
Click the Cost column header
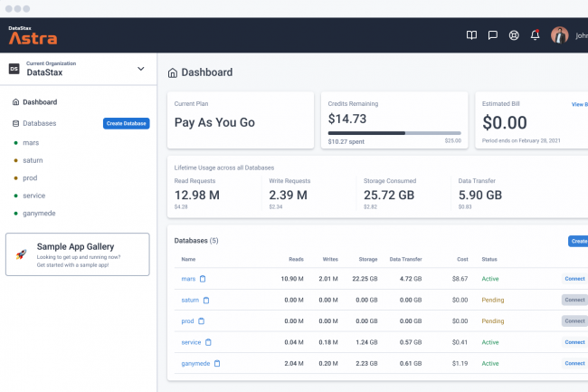(462, 259)
